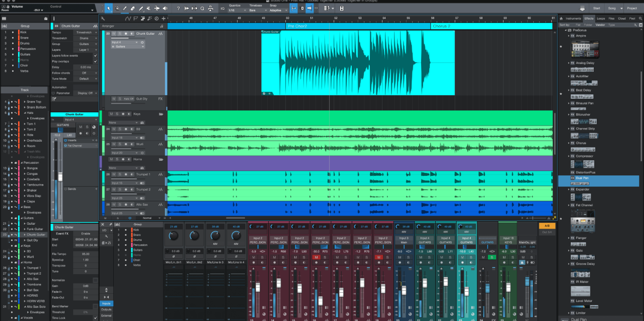Toggle Play overlaps checkbox
The width and height of the screenshot is (644, 321).
pyautogui.click(x=95, y=61)
